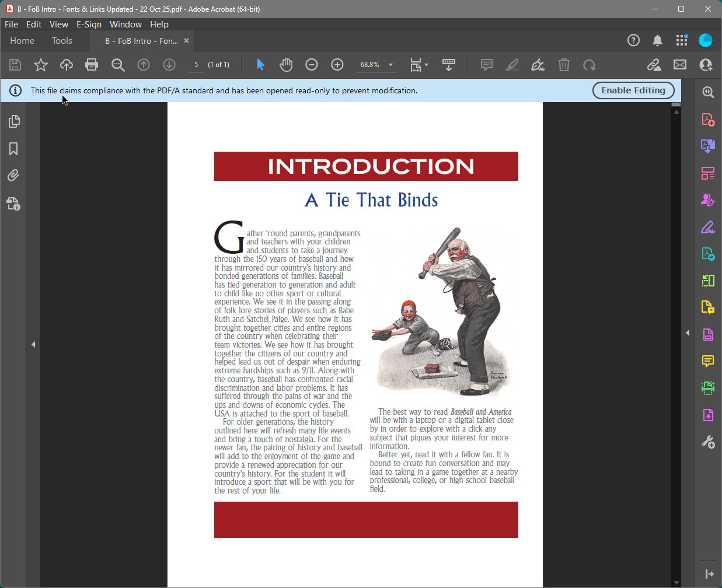The width and height of the screenshot is (722, 588).
Task: Click the page number input field
Action: click(197, 65)
